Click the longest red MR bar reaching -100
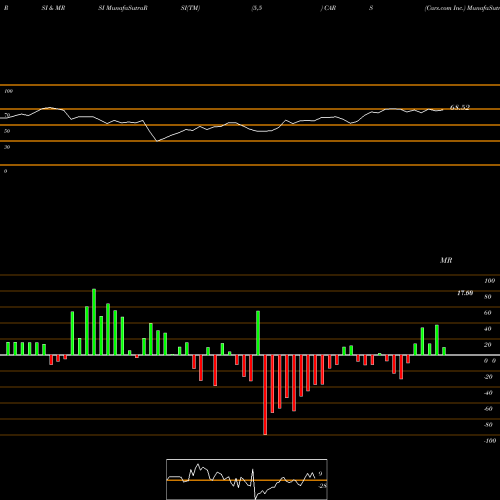This screenshot has height=500, width=500. pyautogui.click(x=265, y=395)
